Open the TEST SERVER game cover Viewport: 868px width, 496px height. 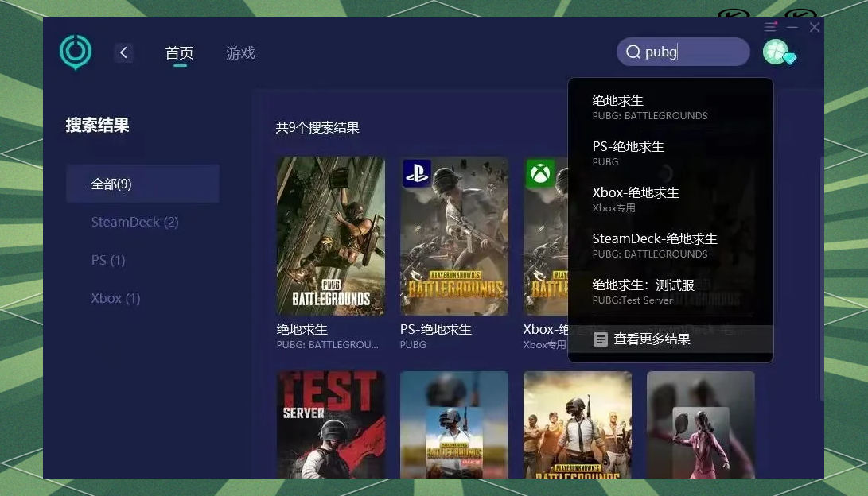click(x=330, y=424)
